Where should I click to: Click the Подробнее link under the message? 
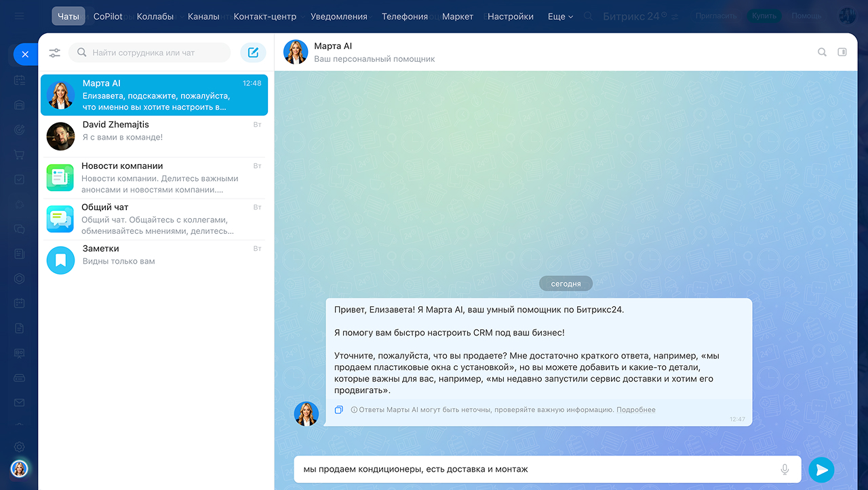coord(636,410)
